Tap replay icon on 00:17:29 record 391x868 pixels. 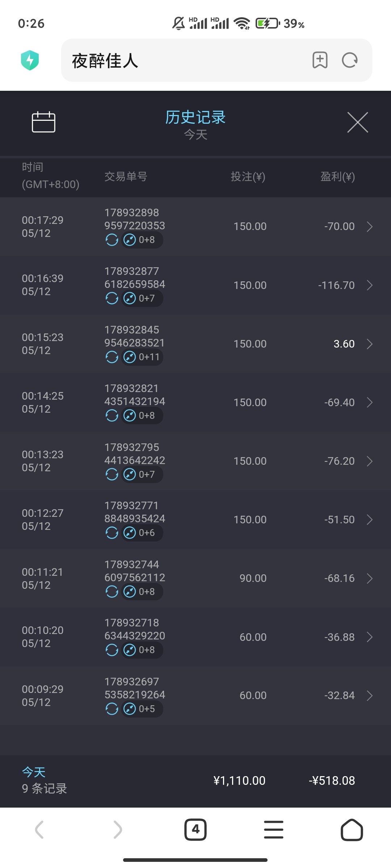click(x=112, y=240)
